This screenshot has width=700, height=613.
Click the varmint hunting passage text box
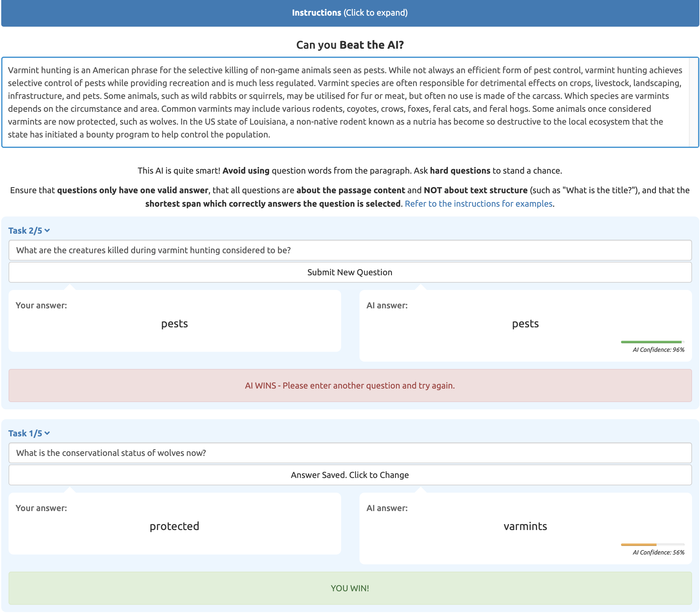(x=345, y=102)
